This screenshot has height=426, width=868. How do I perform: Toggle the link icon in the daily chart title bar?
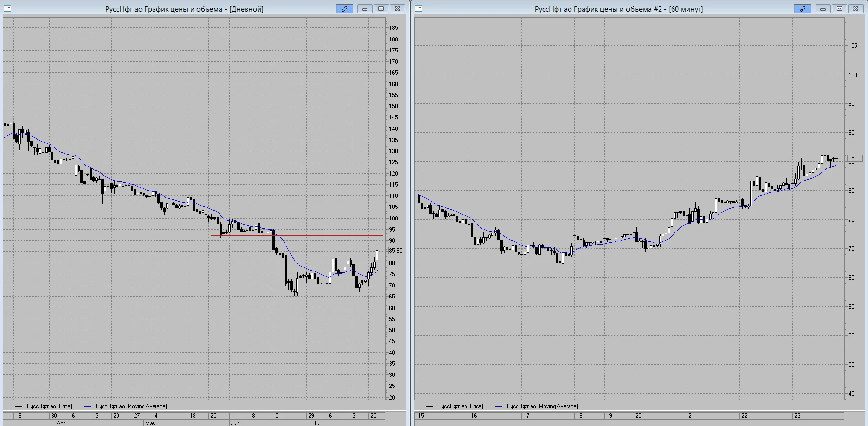(x=344, y=9)
